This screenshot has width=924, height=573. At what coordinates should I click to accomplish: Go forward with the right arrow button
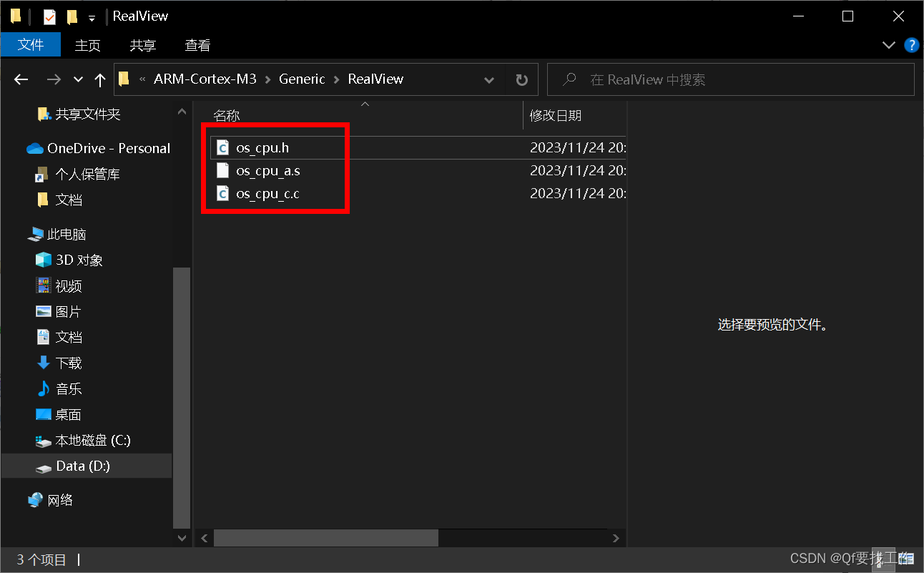pos(54,79)
